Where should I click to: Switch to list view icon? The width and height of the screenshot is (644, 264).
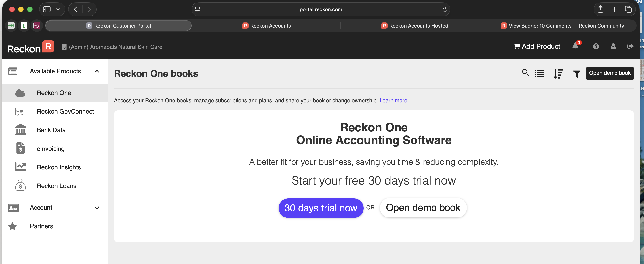point(540,73)
